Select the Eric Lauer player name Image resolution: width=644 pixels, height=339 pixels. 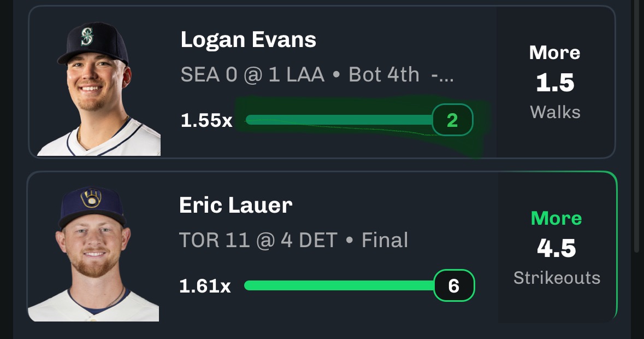(x=236, y=205)
